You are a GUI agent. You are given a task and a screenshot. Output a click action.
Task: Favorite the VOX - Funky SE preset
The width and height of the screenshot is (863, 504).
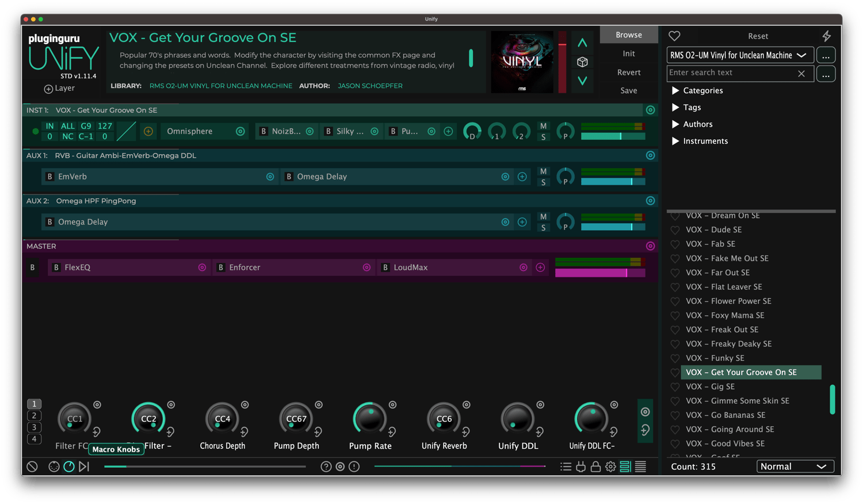tap(675, 358)
